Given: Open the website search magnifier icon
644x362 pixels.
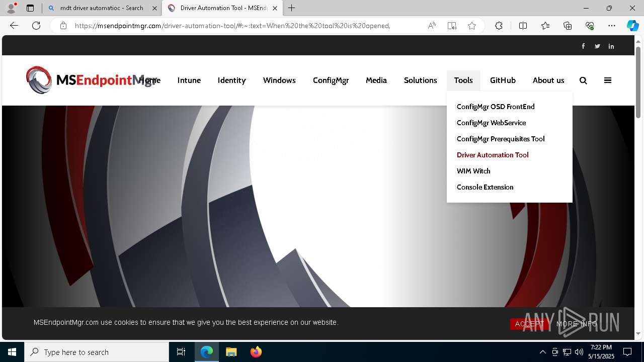Looking at the screenshot, I should [x=583, y=80].
